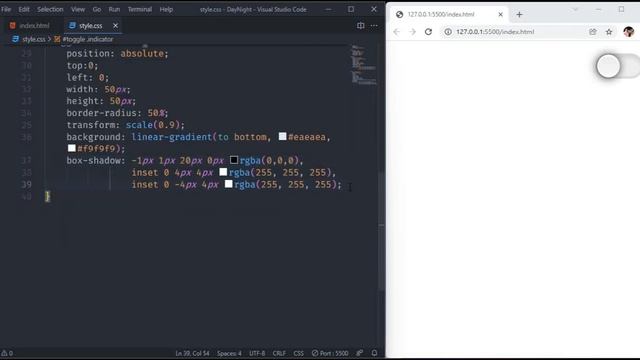Change indentation via Spaces: 4
The height and width of the screenshot is (360, 640).
[229, 353]
